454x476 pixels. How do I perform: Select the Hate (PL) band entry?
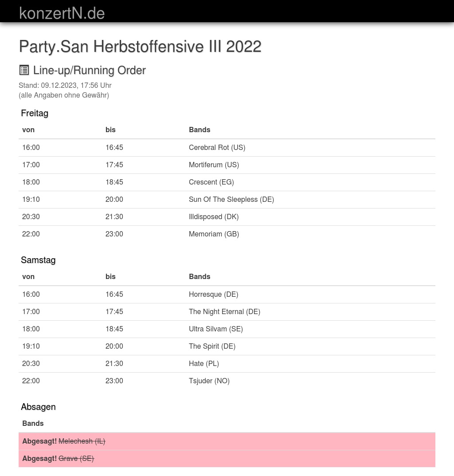(x=204, y=364)
